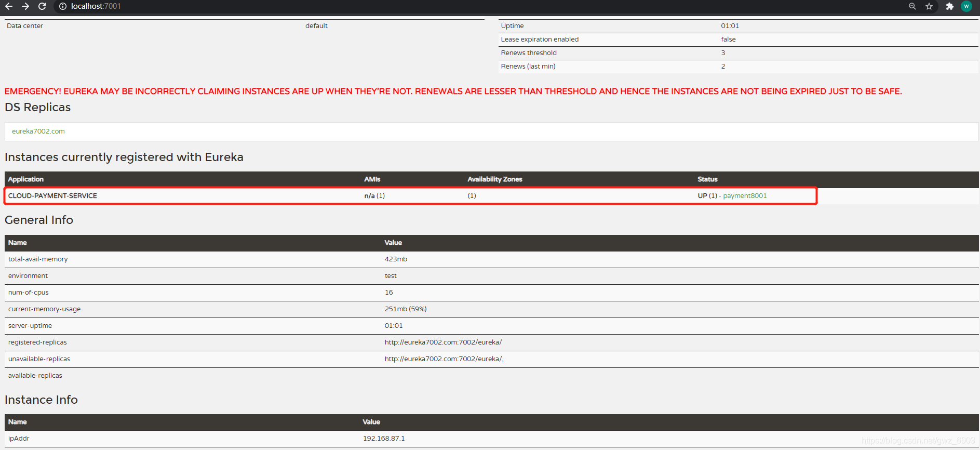This screenshot has height=450, width=980.
Task: Click the zoom magnifier icon in address bar
Action: click(x=912, y=6)
